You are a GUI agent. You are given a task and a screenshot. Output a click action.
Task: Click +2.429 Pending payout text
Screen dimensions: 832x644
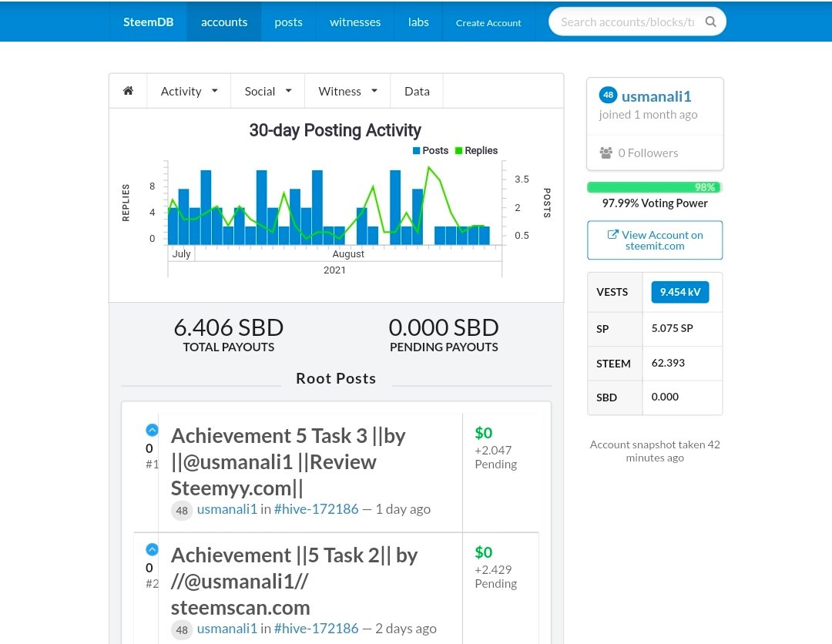click(x=495, y=576)
